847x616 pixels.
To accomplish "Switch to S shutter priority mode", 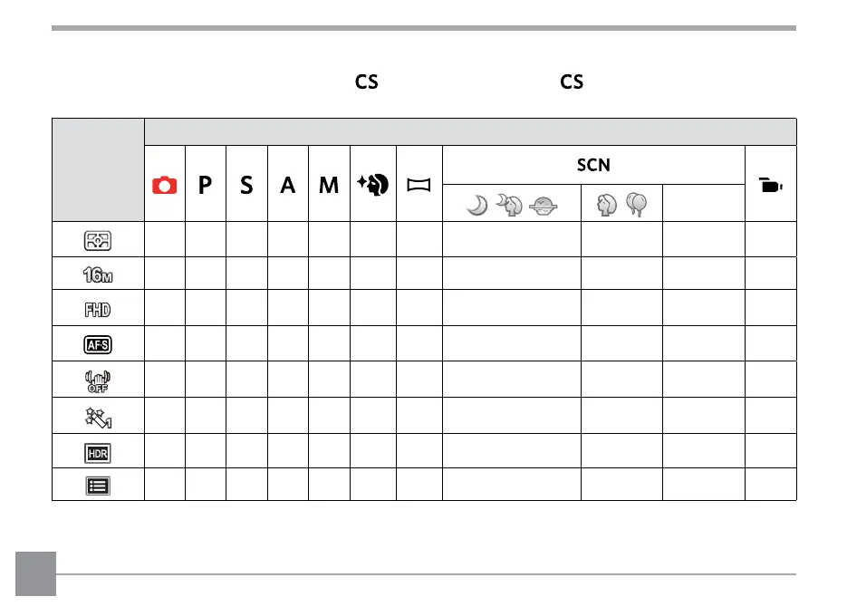I will point(247,185).
